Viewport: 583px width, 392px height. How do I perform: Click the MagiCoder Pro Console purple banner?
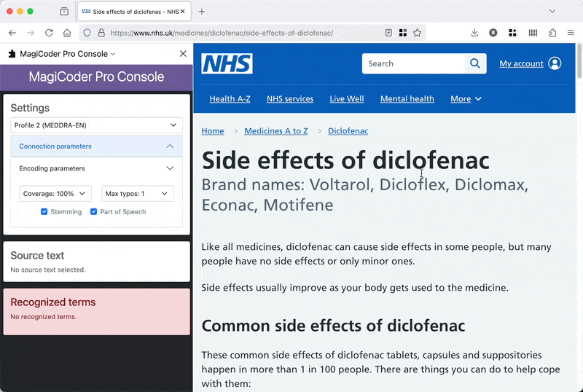click(x=96, y=77)
